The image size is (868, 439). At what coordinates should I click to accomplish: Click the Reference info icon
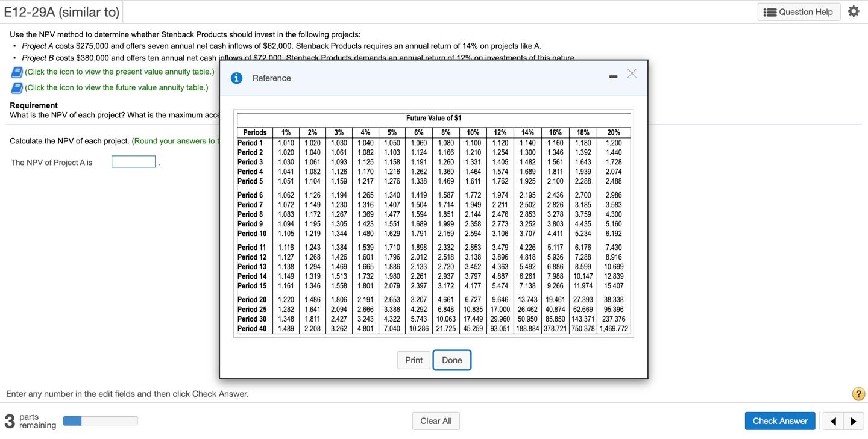237,78
